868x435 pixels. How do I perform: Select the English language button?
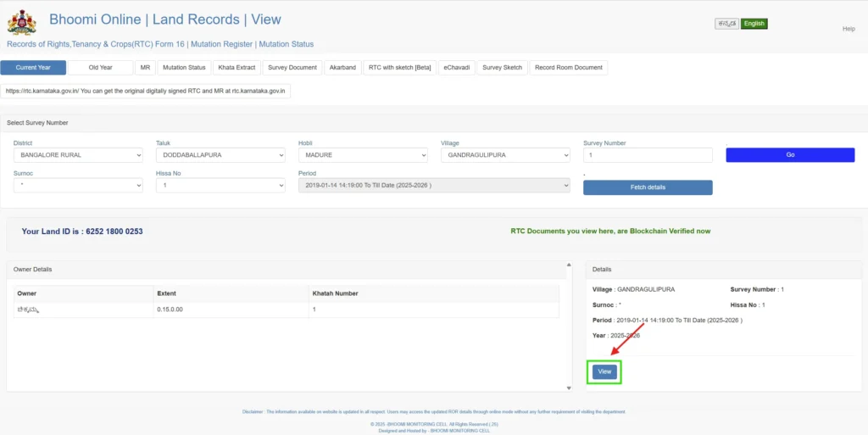point(754,24)
